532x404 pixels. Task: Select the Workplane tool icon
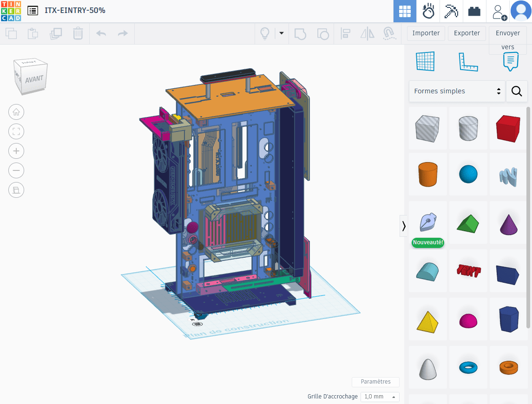pyautogui.click(x=425, y=61)
